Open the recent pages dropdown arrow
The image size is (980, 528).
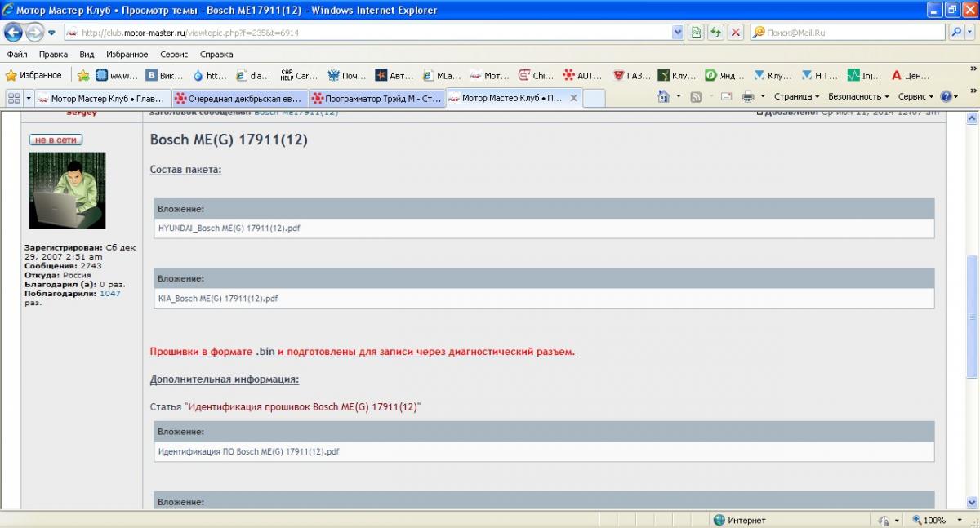coord(51,33)
